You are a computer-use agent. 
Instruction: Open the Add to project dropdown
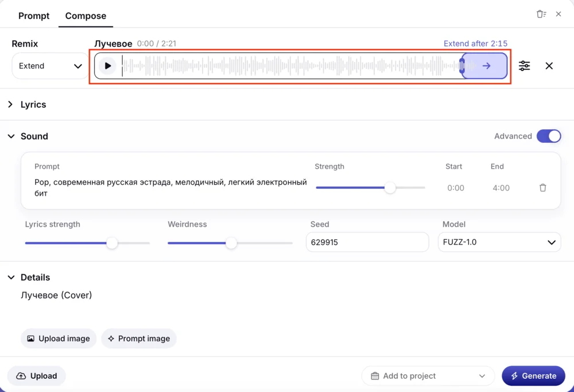(x=428, y=376)
